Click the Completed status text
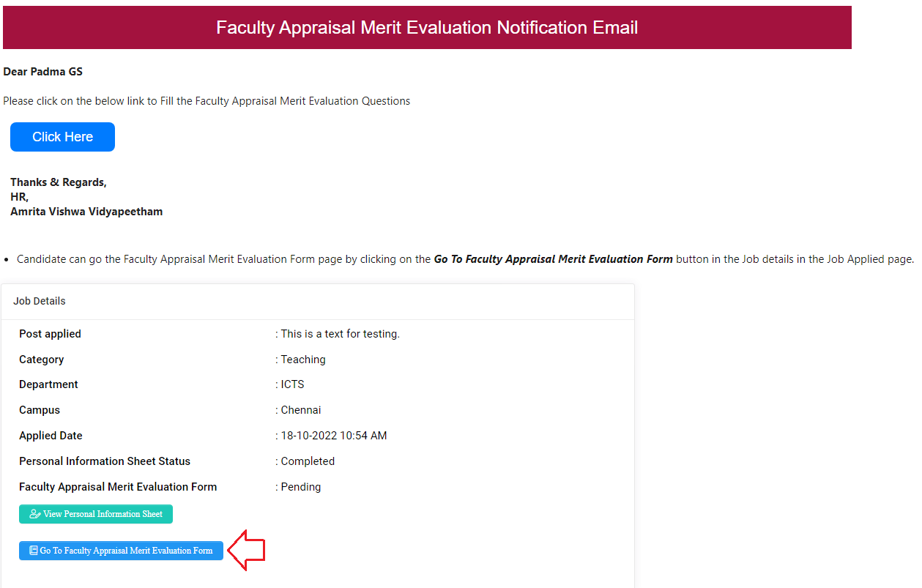Screen dimensions: 922x588 click(308, 461)
